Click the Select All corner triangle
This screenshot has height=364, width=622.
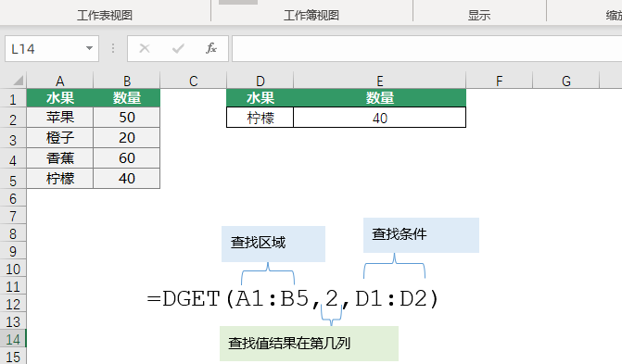coord(18,81)
